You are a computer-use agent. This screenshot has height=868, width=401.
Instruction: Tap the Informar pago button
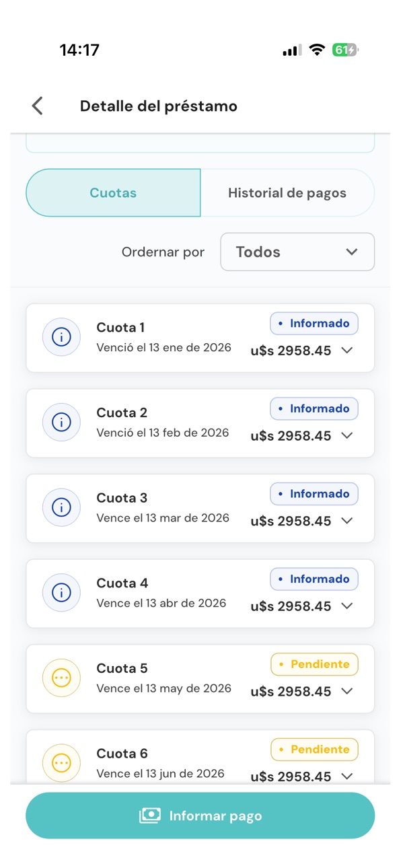(200, 816)
